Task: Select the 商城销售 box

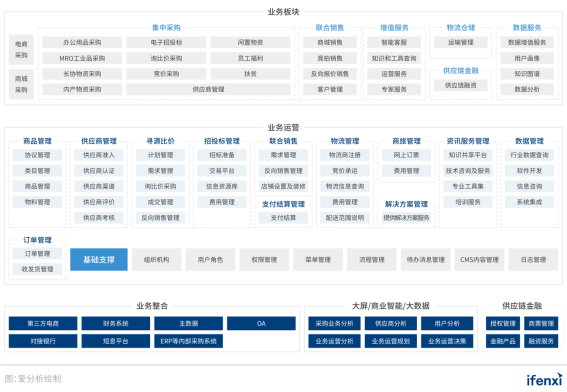Action: tap(330, 42)
